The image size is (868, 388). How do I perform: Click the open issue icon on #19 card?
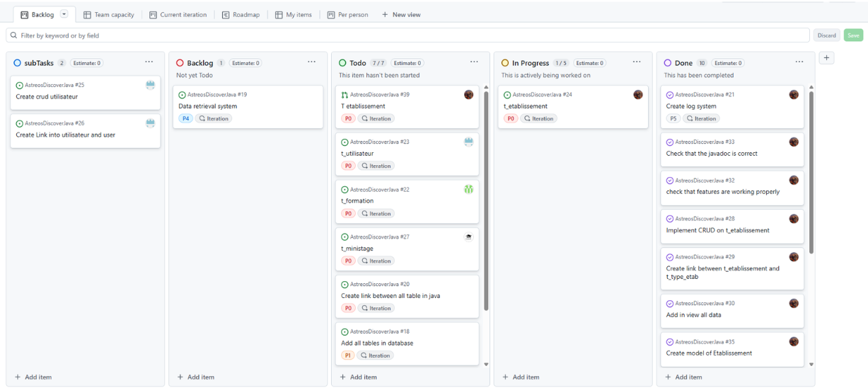(x=182, y=95)
